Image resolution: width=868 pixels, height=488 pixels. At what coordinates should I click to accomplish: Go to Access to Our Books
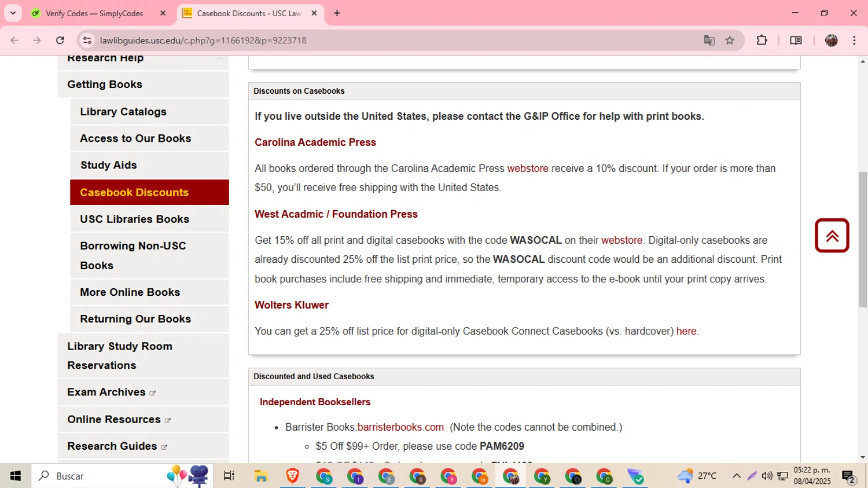[149, 138]
